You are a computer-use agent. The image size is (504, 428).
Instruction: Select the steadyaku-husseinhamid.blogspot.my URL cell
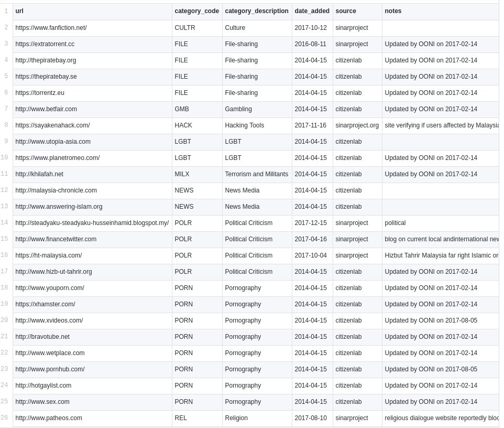[x=92, y=223]
